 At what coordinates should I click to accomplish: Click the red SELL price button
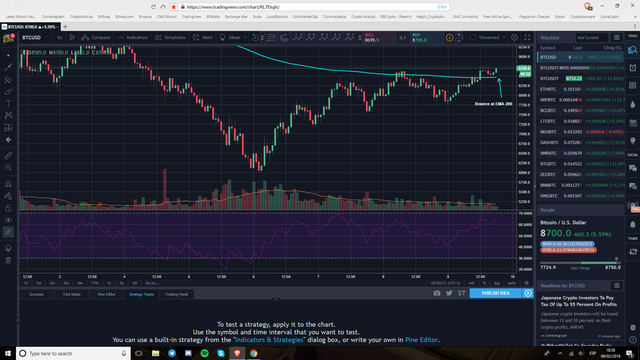coord(379,38)
